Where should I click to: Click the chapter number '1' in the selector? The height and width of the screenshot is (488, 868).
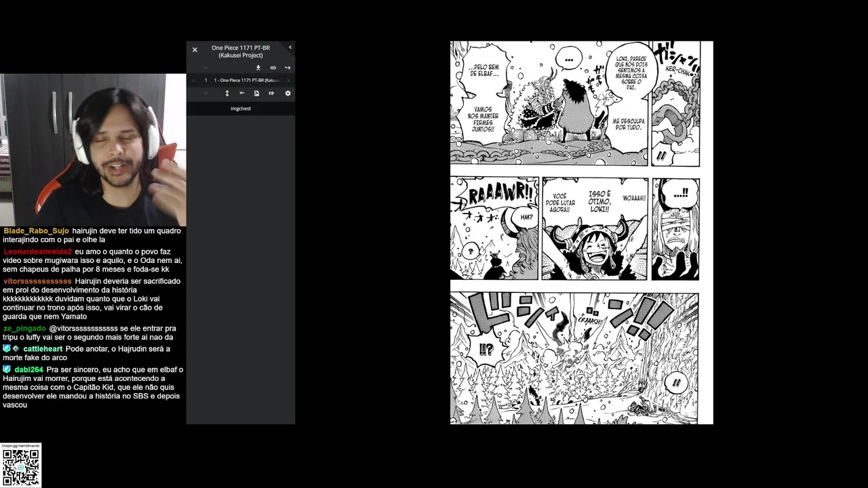click(x=206, y=81)
